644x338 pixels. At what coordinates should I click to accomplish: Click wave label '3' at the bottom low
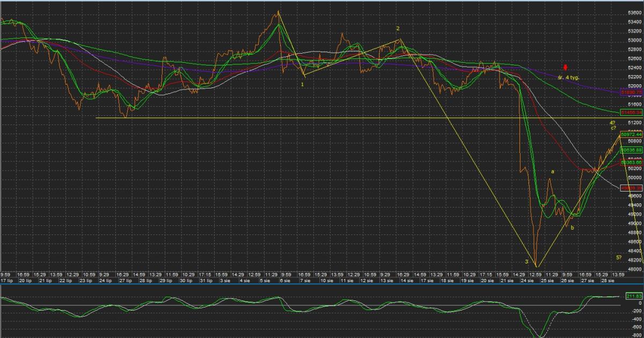pyautogui.click(x=526, y=262)
